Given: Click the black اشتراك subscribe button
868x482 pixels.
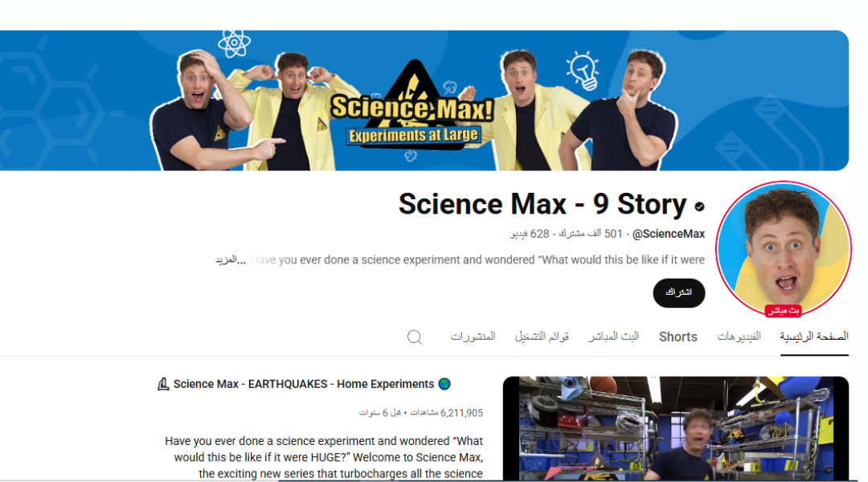Looking at the screenshot, I should (x=678, y=292).
